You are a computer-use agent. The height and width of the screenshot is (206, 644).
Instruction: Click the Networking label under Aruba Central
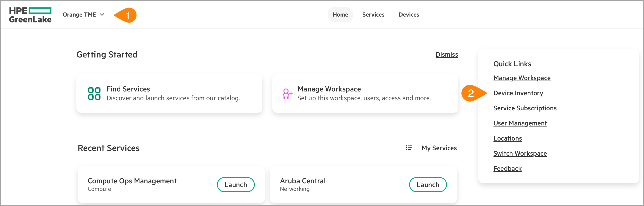pyautogui.click(x=295, y=189)
